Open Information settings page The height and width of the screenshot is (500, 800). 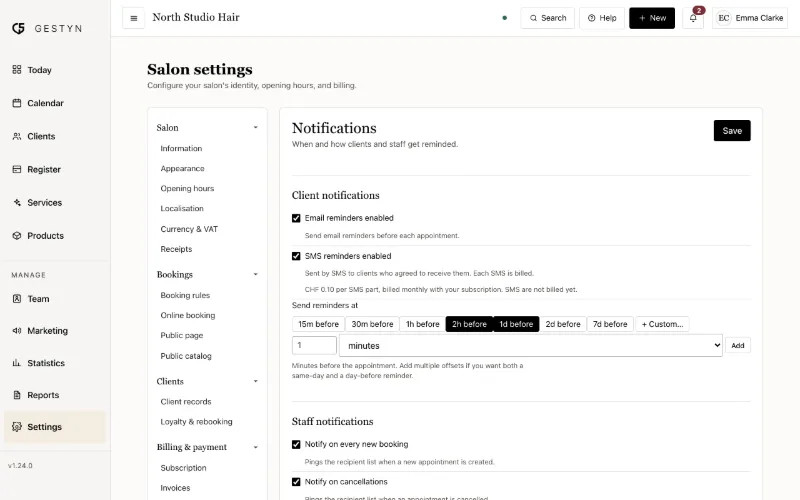[x=181, y=148]
